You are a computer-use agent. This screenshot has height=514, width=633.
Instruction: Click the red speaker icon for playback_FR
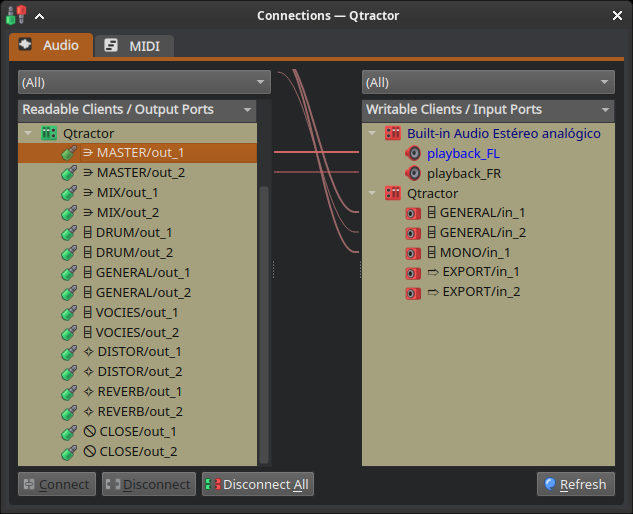(x=413, y=173)
